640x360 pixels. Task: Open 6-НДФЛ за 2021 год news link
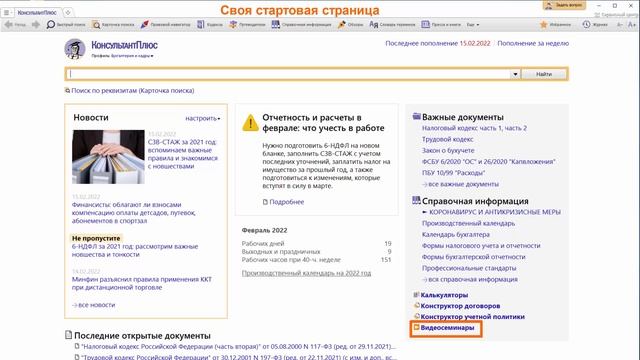pyautogui.click(x=135, y=250)
